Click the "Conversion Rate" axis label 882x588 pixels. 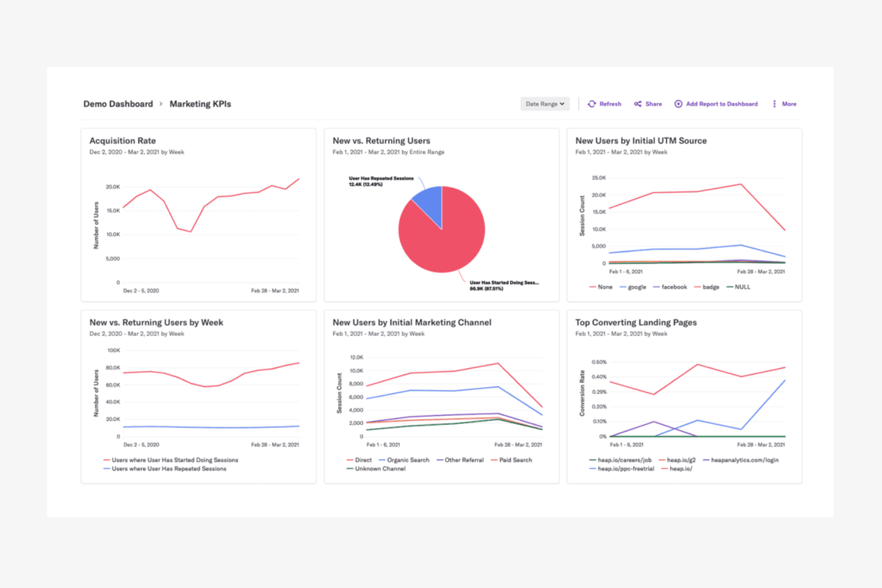(582, 393)
